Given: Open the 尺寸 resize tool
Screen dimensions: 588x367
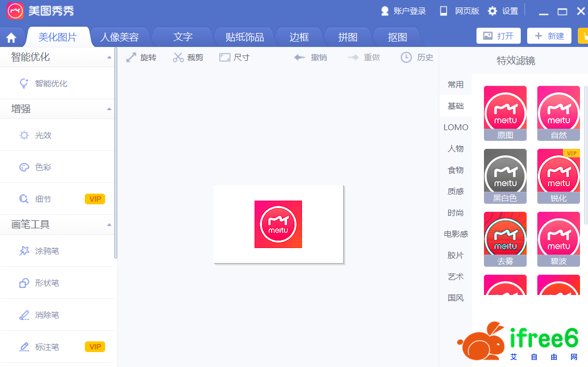Looking at the screenshot, I should pos(234,58).
